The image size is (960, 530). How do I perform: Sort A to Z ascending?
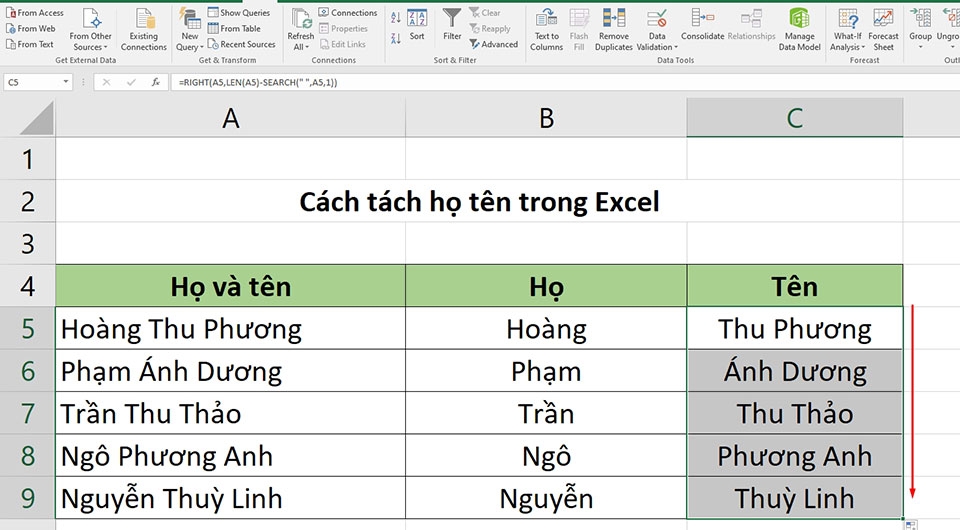tap(396, 18)
